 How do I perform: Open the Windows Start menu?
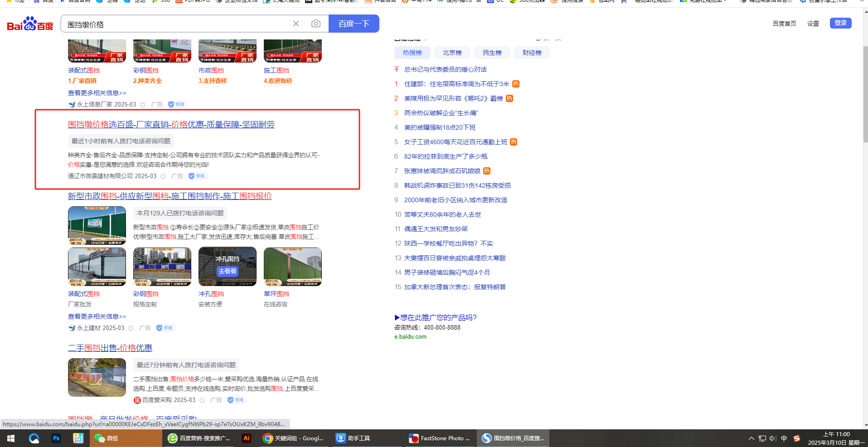click(x=11, y=438)
